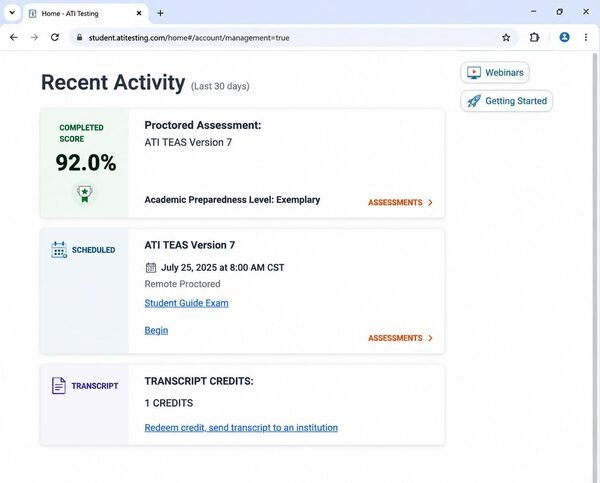600x483 pixels.
Task: Open ASSESSMENTS link in Proctored Assessment card
Action: pyautogui.click(x=400, y=202)
